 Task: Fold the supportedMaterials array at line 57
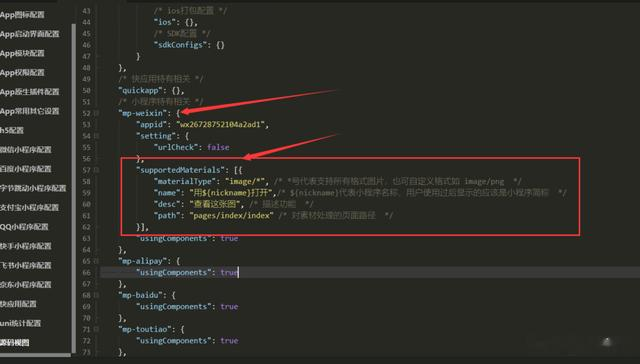click(97, 170)
